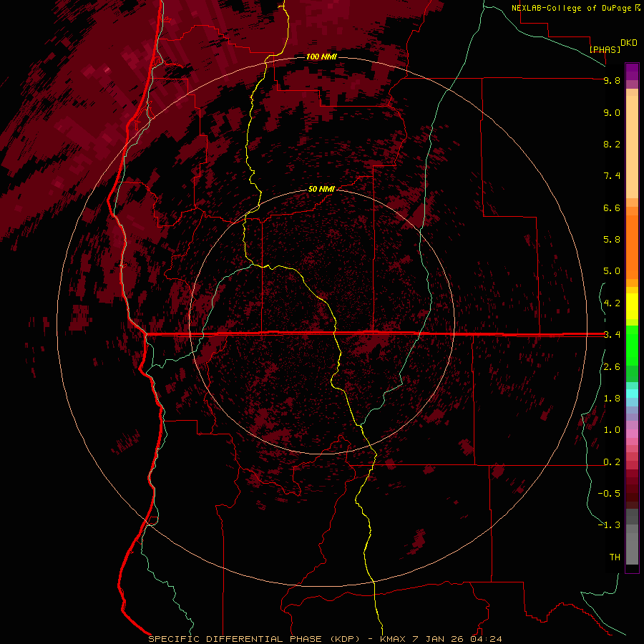Click the DKD label above the color scale
Screen dimensions: 644x644
[x=629, y=43]
